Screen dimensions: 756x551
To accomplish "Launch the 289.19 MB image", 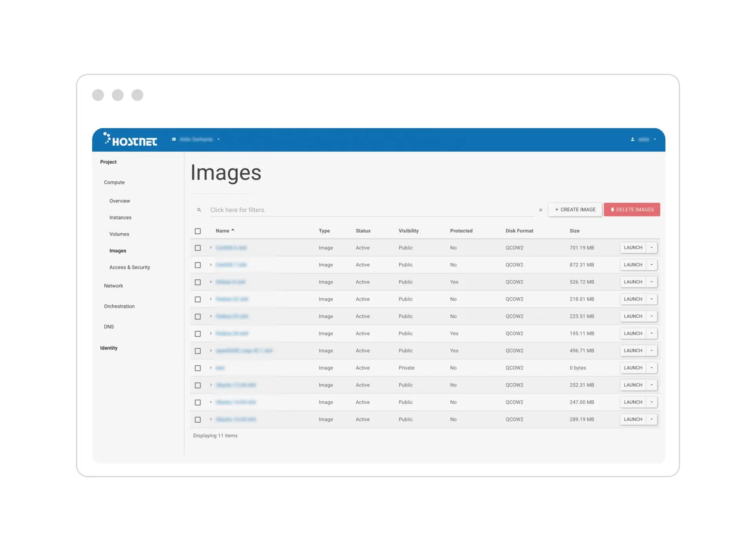I will pyautogui.click(x=633, y=419).
